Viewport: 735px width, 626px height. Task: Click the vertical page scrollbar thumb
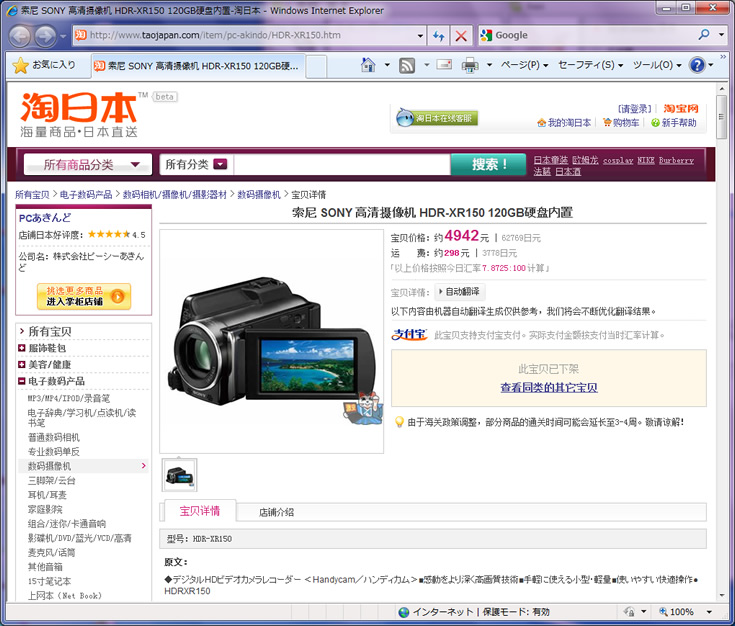coord(721,117)
